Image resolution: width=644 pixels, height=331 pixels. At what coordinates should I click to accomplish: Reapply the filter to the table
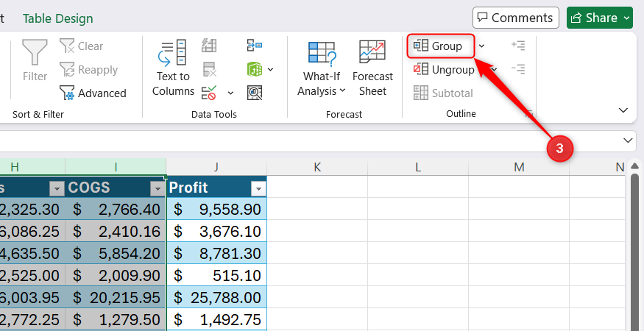(88, 69)
